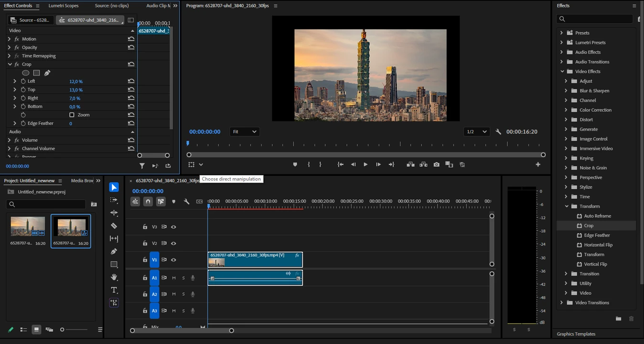The width and height of the screenshot is (644, 344).
Task: Select the Track Select Forward tool
Action: point(114,200)
